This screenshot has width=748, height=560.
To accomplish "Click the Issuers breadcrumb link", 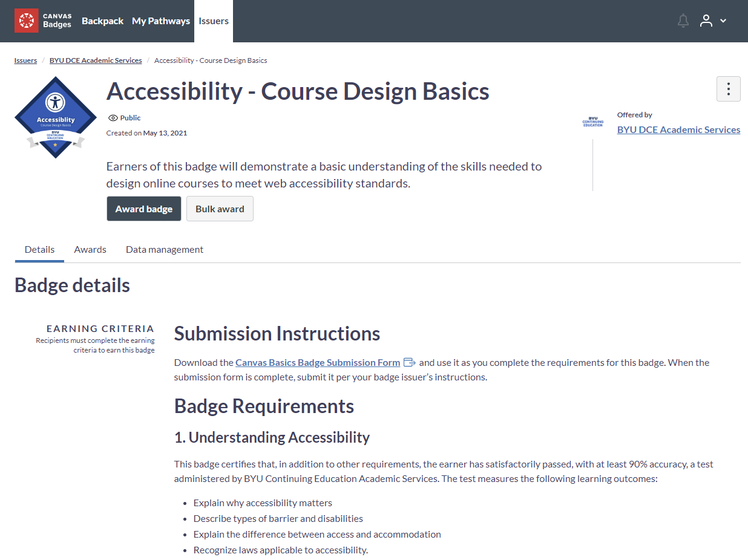I will [25, 60].
